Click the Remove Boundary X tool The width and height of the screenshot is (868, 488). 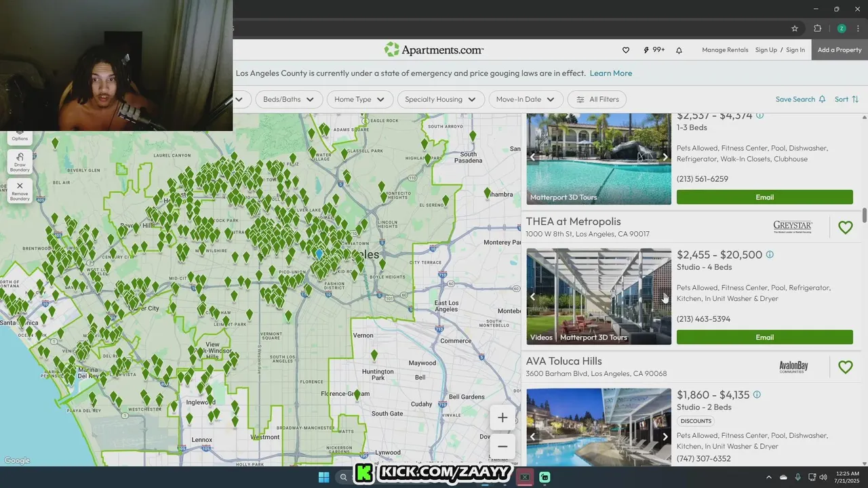(x=20, y=190)
